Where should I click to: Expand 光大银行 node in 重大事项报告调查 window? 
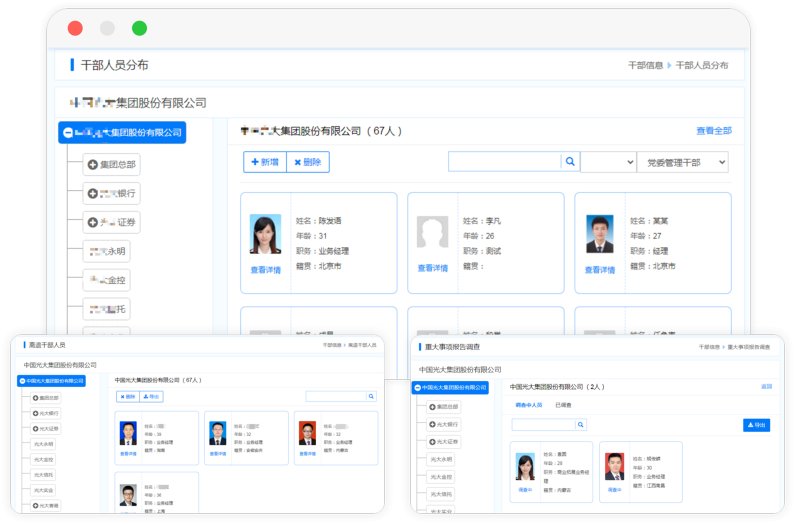(432, 425)
